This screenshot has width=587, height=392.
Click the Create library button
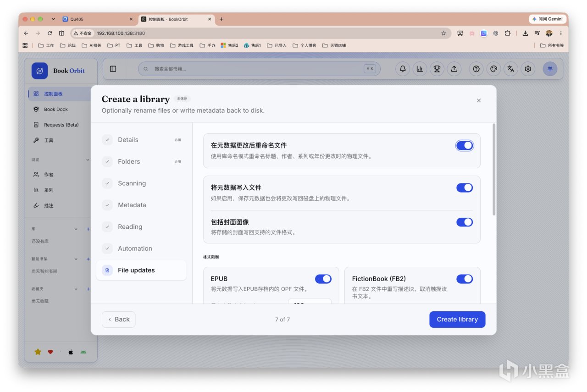click(457, 320)
